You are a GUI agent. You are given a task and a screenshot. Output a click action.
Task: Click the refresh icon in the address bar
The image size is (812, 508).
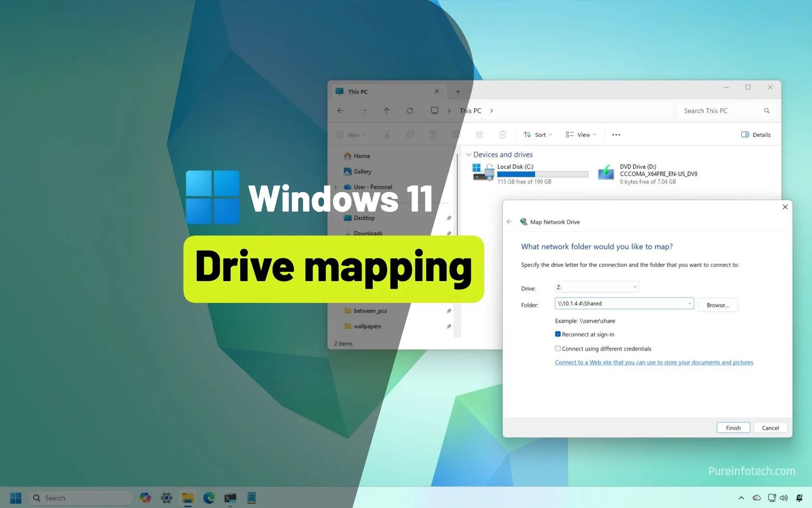(x=410, y=110)
